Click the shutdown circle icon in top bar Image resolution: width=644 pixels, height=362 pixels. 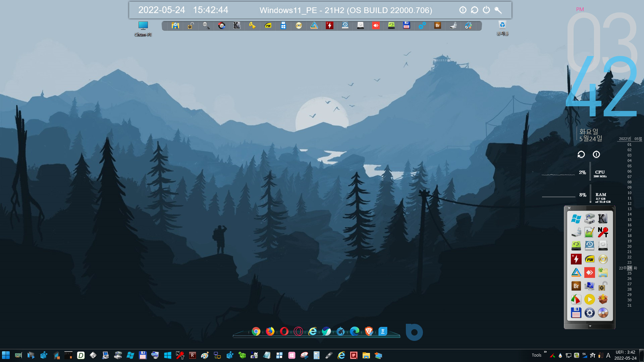click(x=463, y=10)
